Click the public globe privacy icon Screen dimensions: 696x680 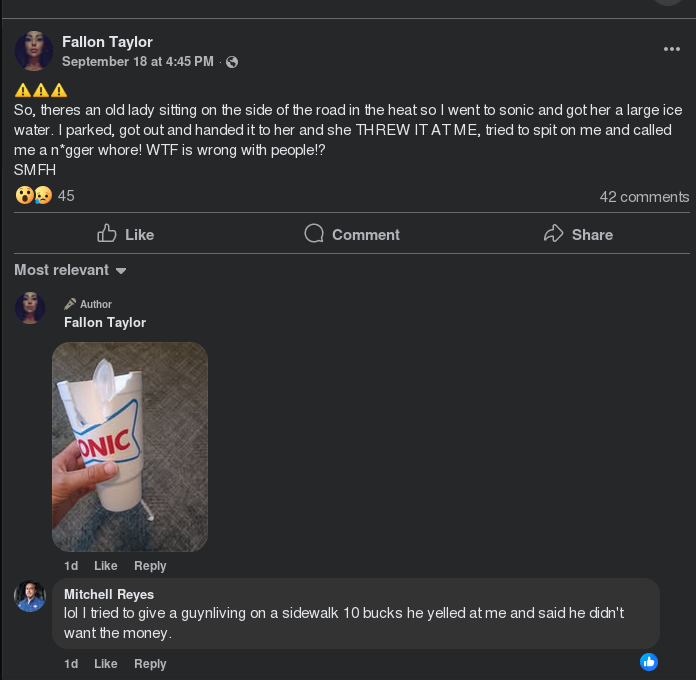click(232, 62)
